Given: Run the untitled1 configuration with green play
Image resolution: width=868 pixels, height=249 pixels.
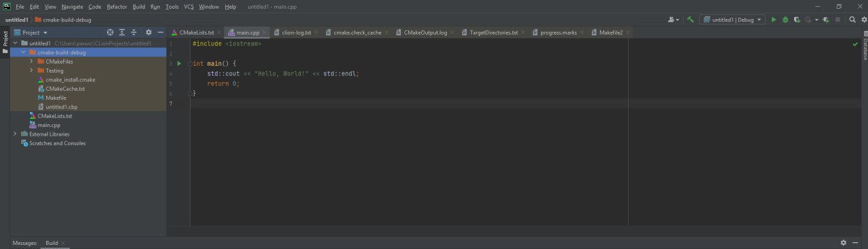Looking at the screenshot, I should [774, 20].
